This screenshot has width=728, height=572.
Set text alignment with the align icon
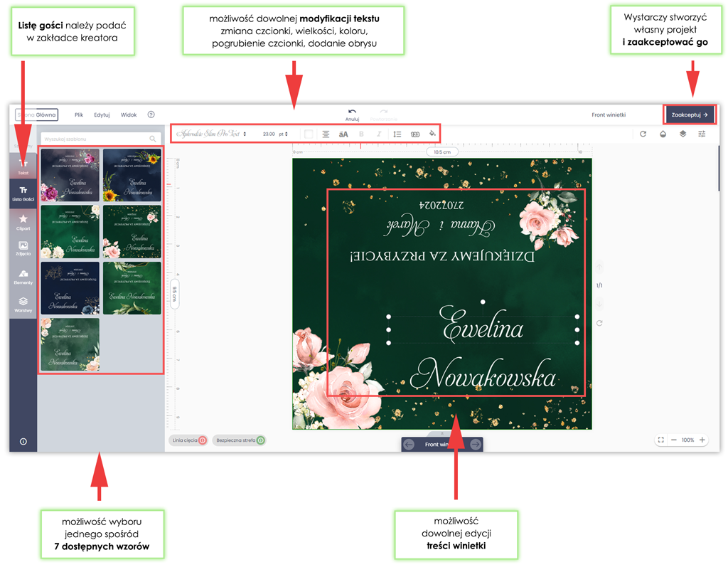[x=326, y=134]
